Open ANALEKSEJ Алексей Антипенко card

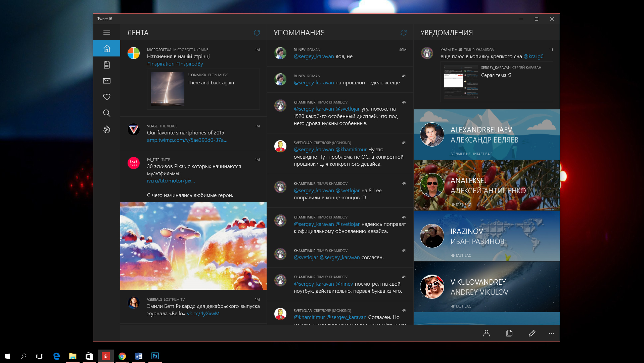[487, 185]
